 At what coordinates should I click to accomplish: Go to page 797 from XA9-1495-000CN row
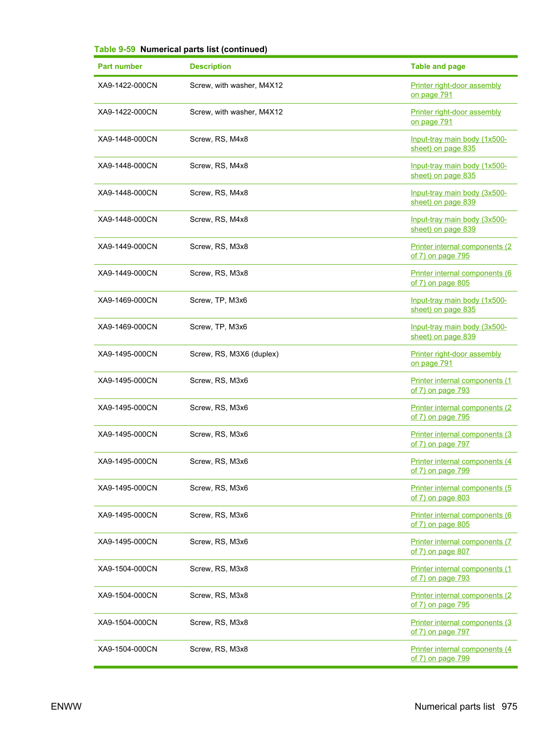tap(461, 439)
